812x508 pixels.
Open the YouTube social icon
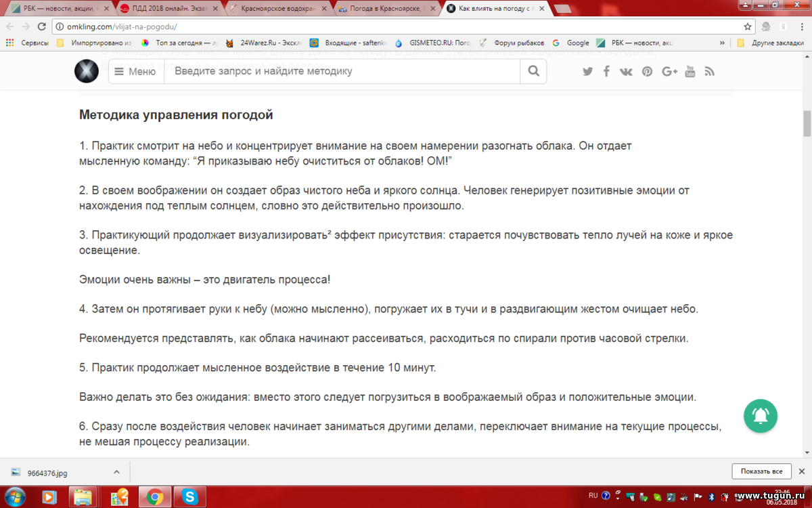pyautogui.click(x=690, y=71)
